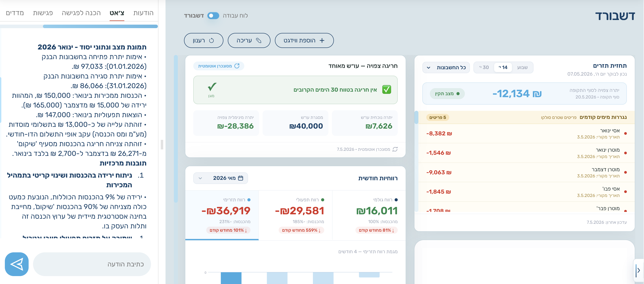Switch to the הכנה לפגישה tab

tap(81, 13)
